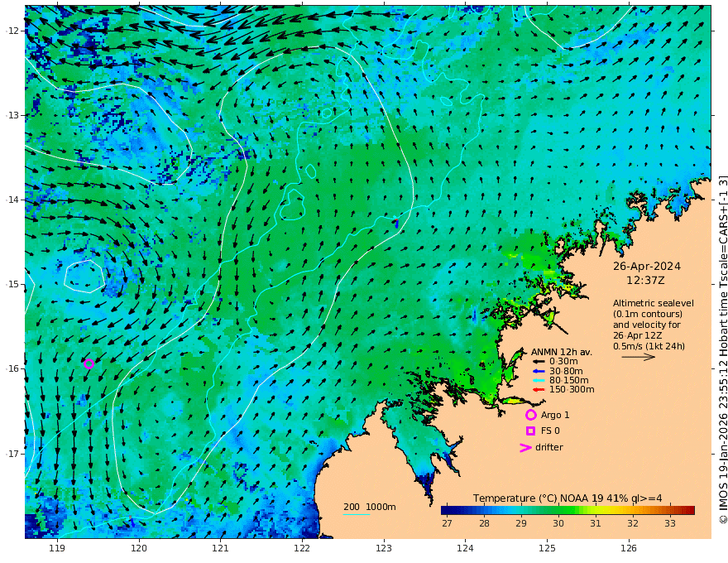Click the 0.5m/s velocity scale arrow
This screenshot has height=563, width=728.
coord(639,357)
